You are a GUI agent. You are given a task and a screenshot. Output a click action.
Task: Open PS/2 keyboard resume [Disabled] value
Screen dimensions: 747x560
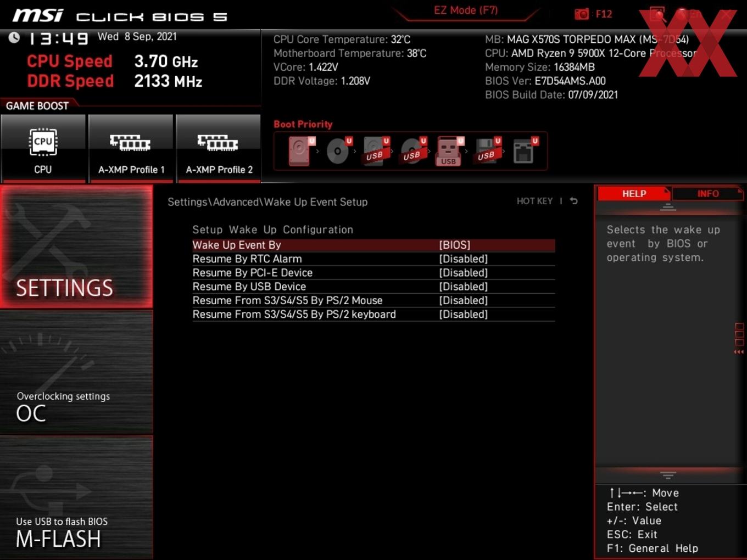point(463,314)
